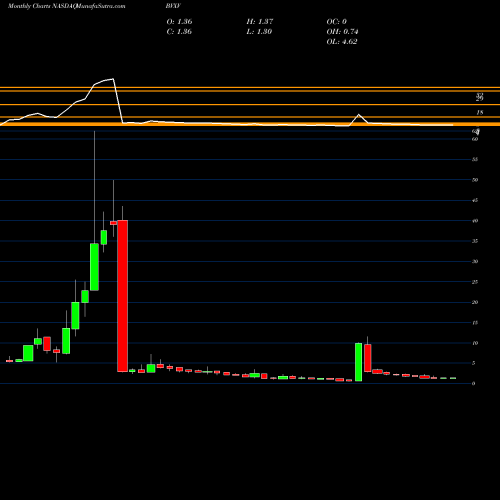
Task: Click the 50 price axis label
Action: [x=475, y=180]
